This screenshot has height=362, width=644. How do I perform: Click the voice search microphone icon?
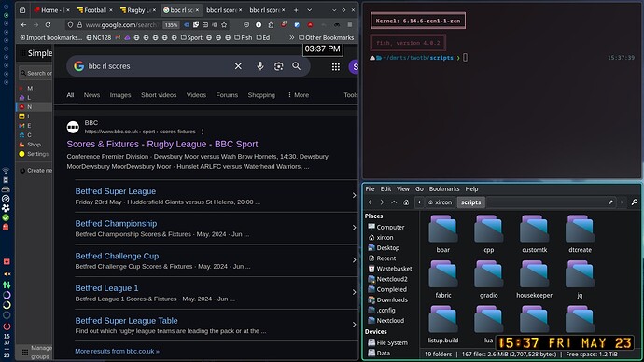[260, 66]
